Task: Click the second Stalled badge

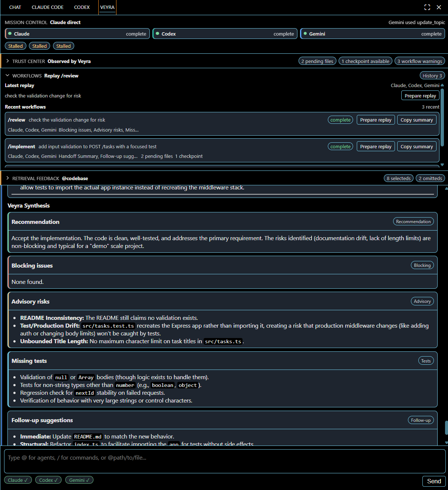Action: (x=39, y=46)
